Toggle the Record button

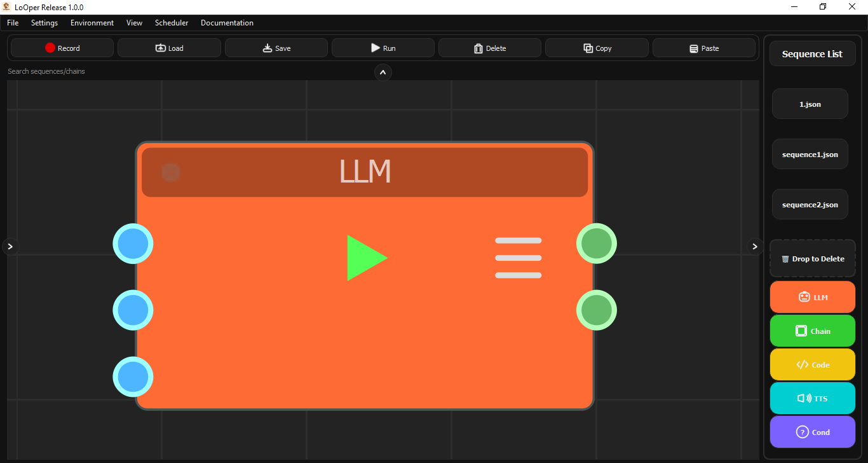point(61,48)
